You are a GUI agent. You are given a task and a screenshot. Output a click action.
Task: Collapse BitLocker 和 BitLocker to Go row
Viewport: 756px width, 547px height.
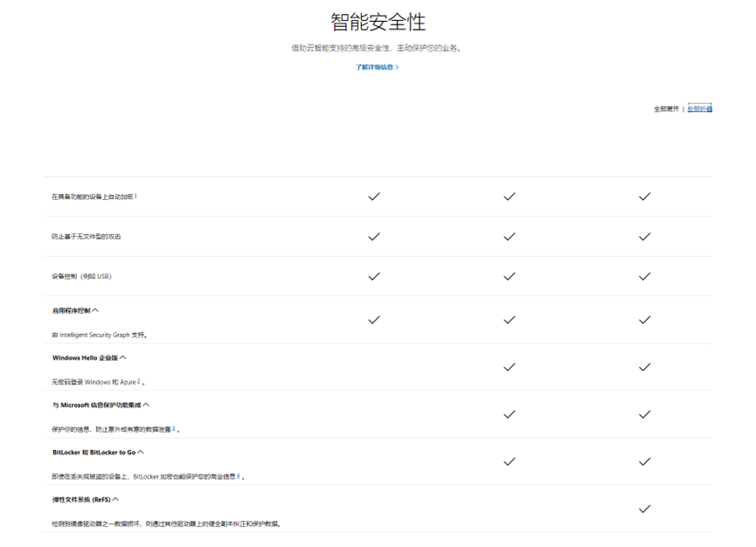[x=98, y=453]
